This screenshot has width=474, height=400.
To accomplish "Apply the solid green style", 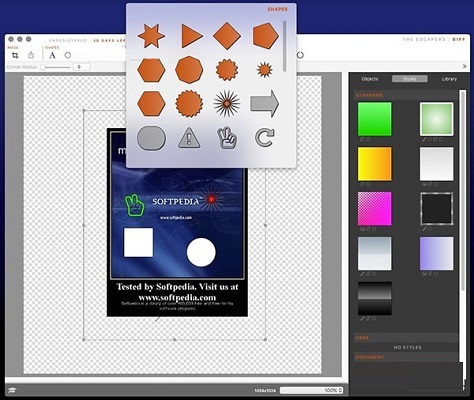I will pos(375,119).
